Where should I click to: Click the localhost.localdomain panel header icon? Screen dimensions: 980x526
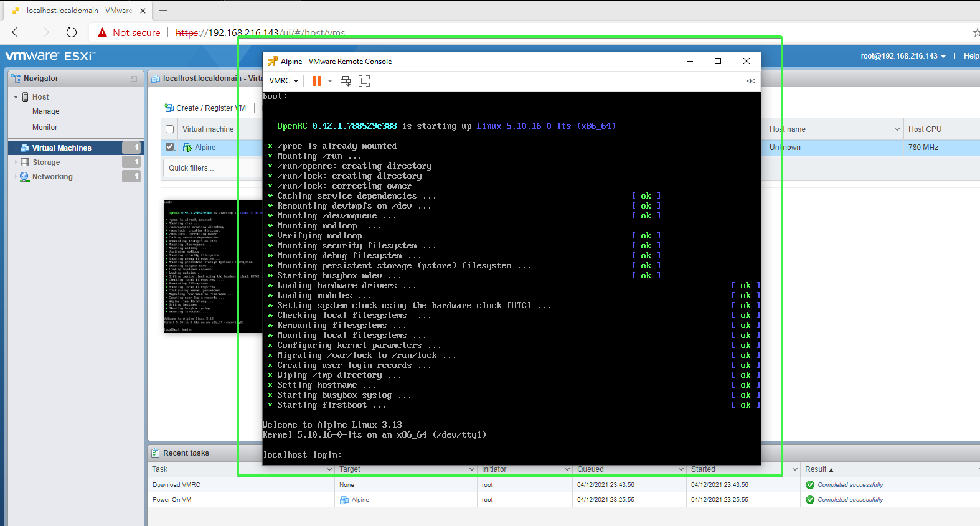point(156,78)
